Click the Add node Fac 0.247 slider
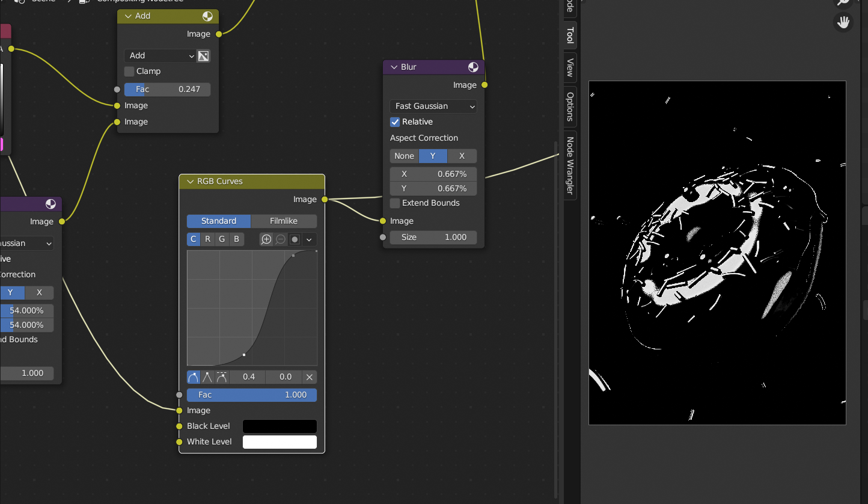The height and width of the screenshot is (504, 868). 167,90
